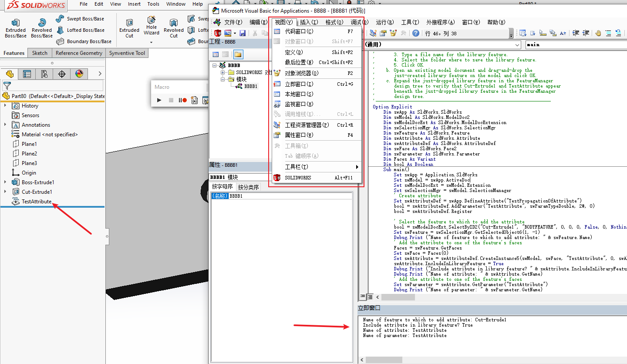Image resolution: width=627 pixels, height=364 pixels.
Task: Choose Swept Boss/Base in SolidWorks
Action: (81, 19)
